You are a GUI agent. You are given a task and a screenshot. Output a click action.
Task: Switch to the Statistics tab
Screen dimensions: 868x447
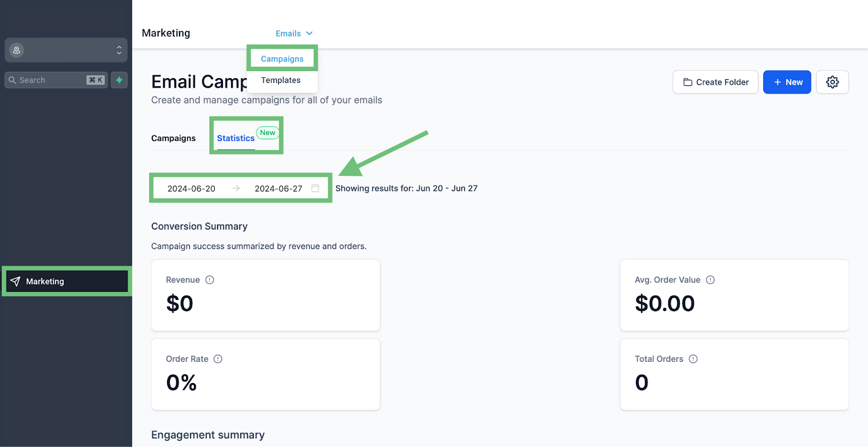[x=236, y=138]
